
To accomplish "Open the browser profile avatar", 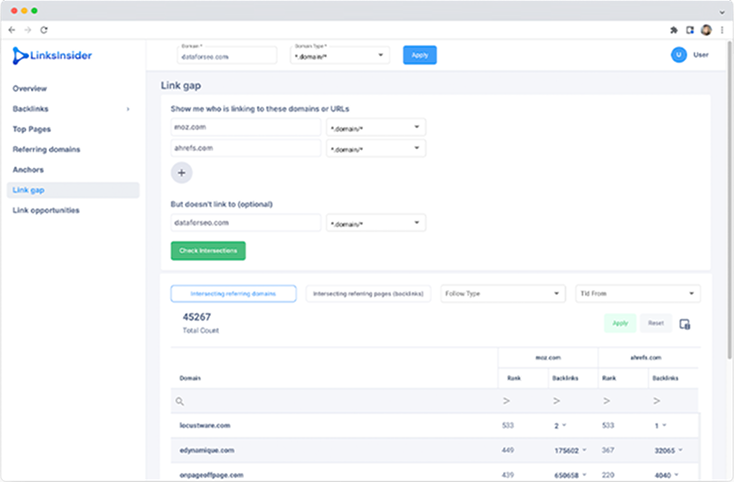I will tap(706, 30).
